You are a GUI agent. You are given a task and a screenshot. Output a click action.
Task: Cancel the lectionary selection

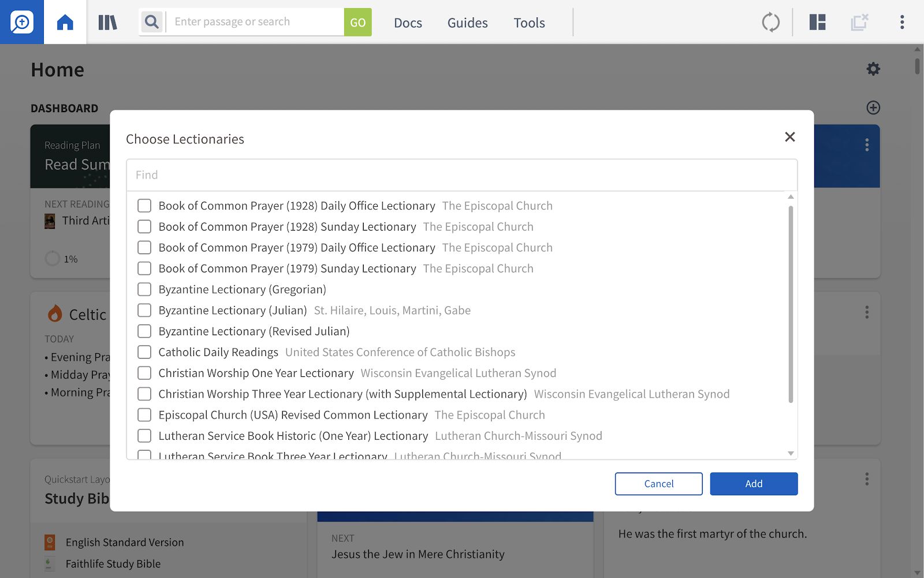pos(659,484)
